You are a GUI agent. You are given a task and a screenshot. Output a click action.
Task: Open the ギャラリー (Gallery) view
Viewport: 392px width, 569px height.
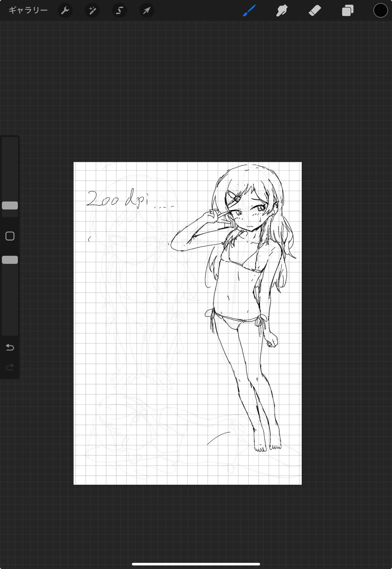pyautogui.click(x=28, y=11)
